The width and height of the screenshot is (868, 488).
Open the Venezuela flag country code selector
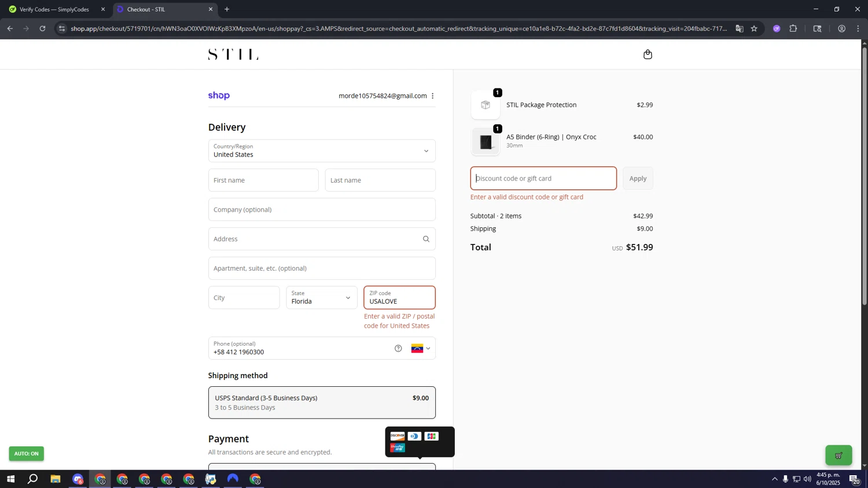(x=421, y=348)
